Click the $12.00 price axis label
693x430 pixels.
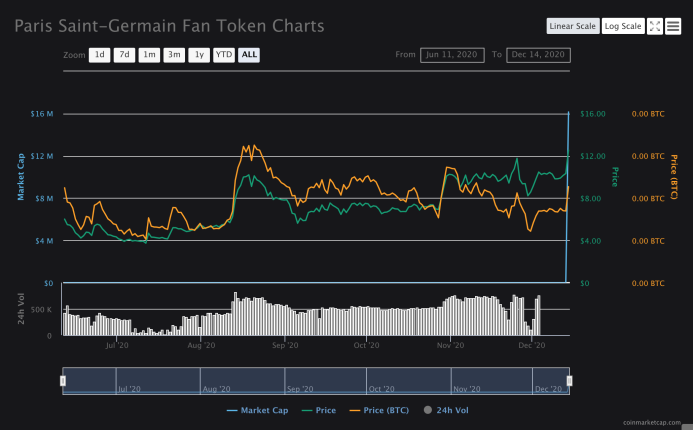[593, 156]
